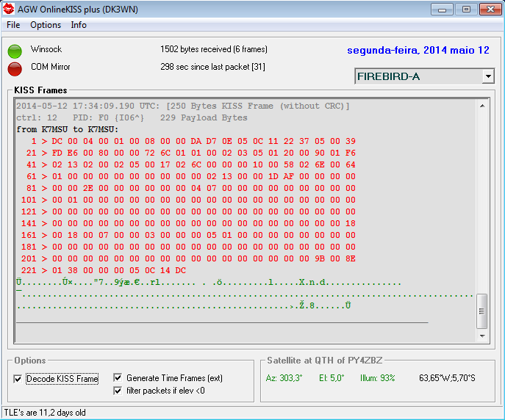Click the KISS Frames scroll down arrow
This screenshot has height=420, width=505.
482,336
